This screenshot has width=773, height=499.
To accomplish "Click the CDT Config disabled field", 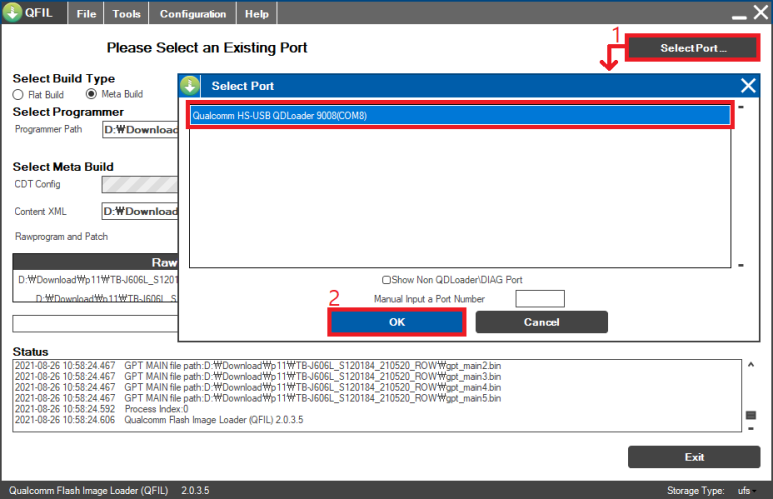I will (x=140, y=184).
